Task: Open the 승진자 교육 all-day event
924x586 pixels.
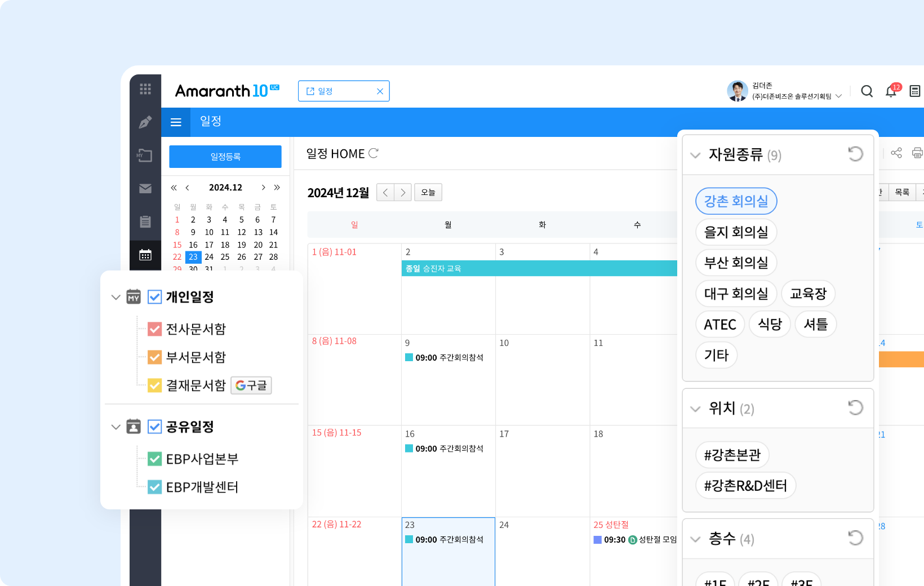Action: click(539, 268)
